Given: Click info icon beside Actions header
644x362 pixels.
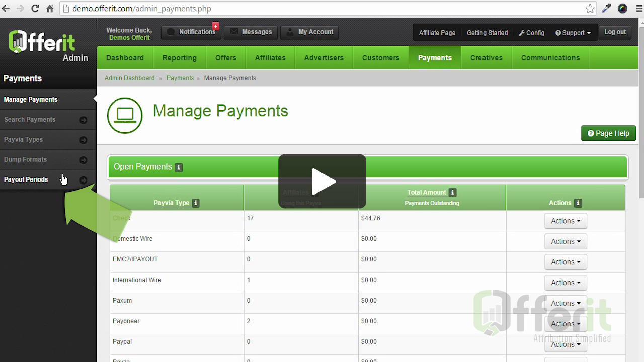Looking at the screenshot, I should click(x=578, y=203).
